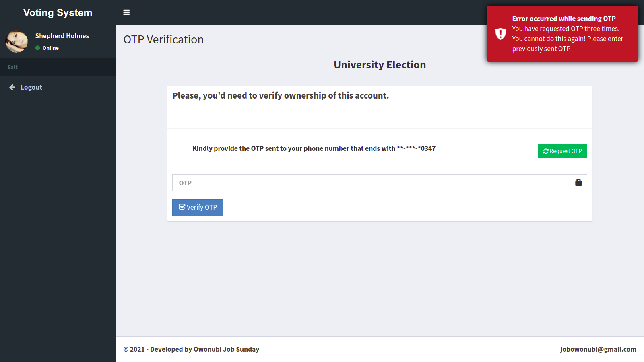Click the refresh icon on Request OTP
The height and width of the screenshot is (362, 644).
coord(546,151)
